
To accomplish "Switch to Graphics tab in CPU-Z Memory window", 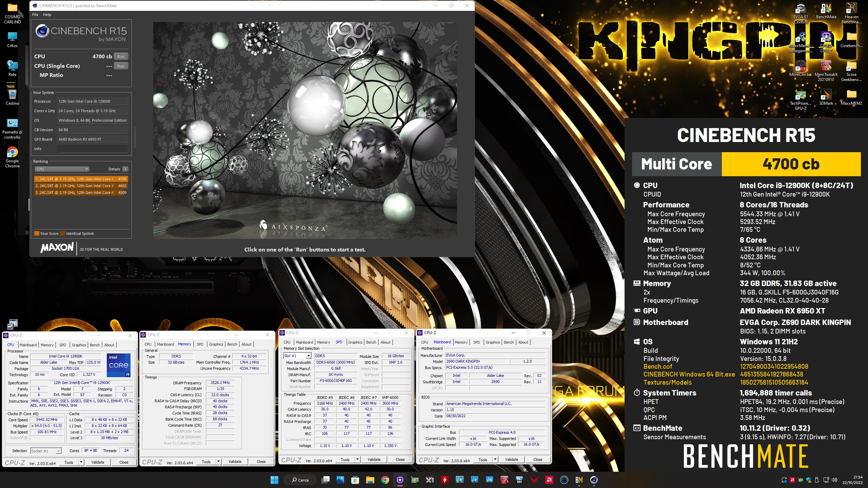I will click(x=216, y=344).
